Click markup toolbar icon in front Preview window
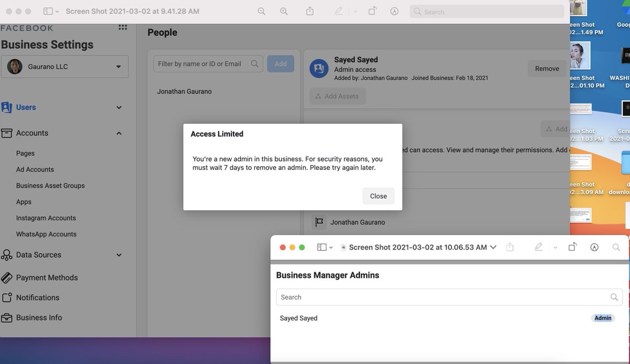The width and height of the screenshot is (630, 364). click(594, 247)
